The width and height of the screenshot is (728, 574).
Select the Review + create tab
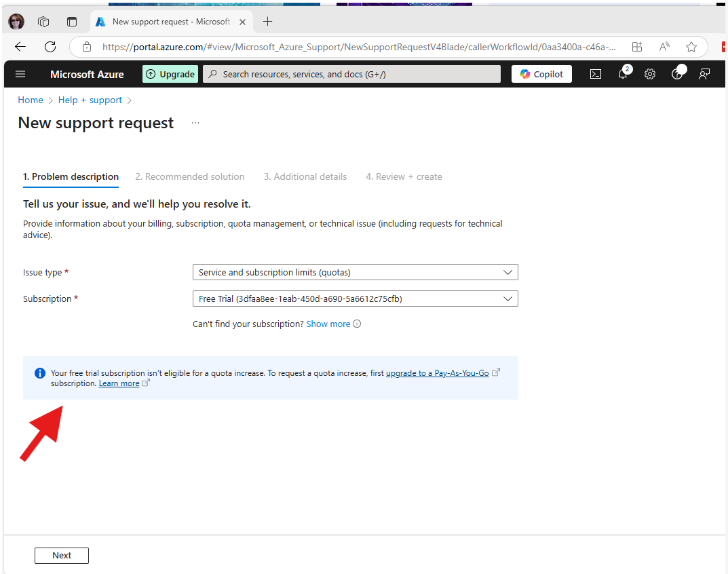click(x=404, y=177)
